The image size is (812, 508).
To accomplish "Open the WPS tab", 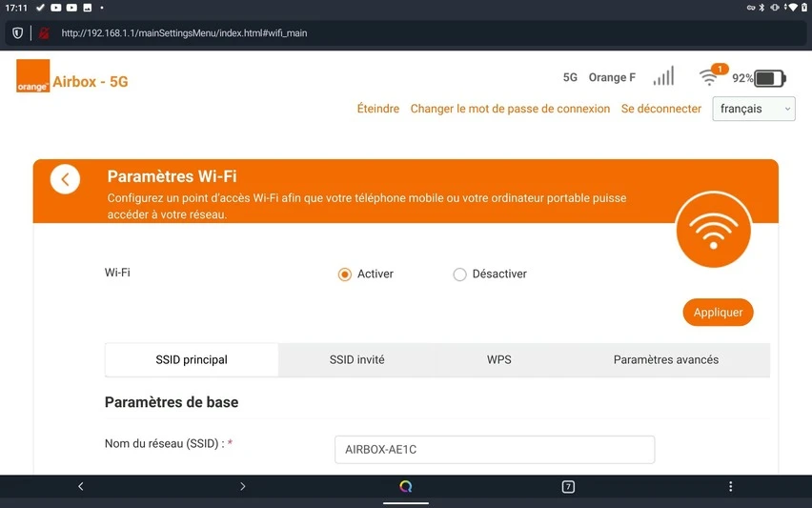I will pyautogui.click(x=499, y=360).
